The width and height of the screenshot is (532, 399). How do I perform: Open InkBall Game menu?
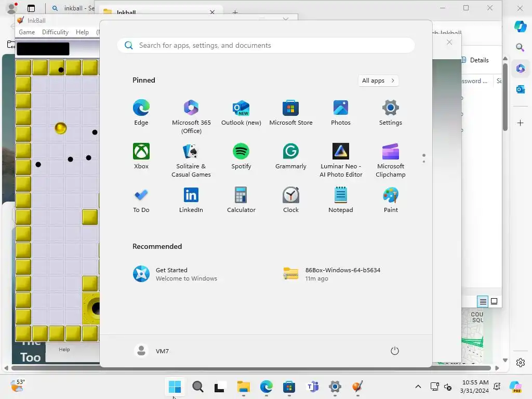27,32
